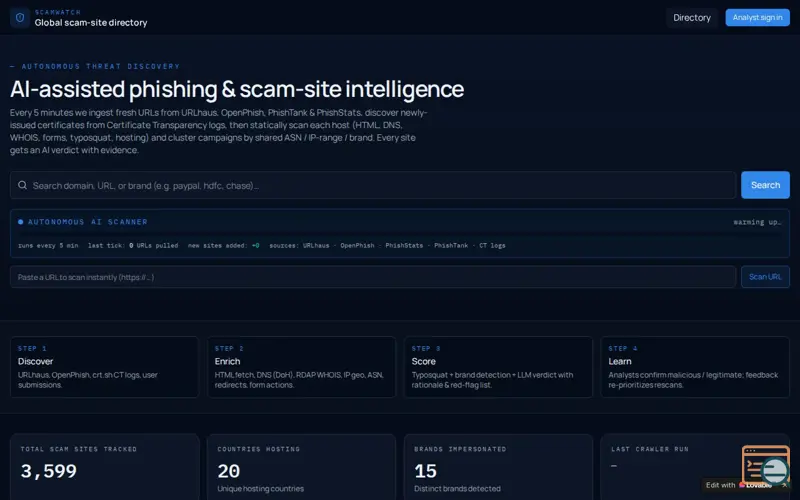The image size is (800, 500).
Task: Click the Analyst sign in button
Action: coord(758,17)
